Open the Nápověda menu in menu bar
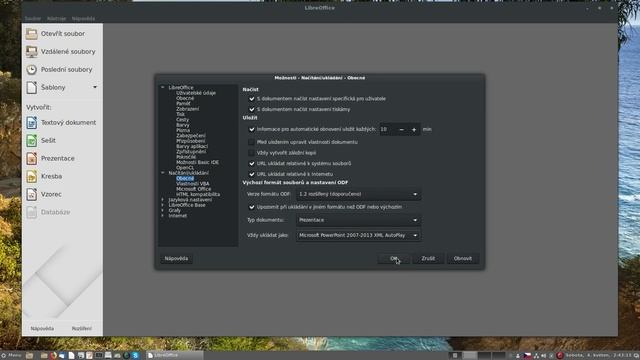The width and height of the screenshot is (640, 360). (83, 18)
